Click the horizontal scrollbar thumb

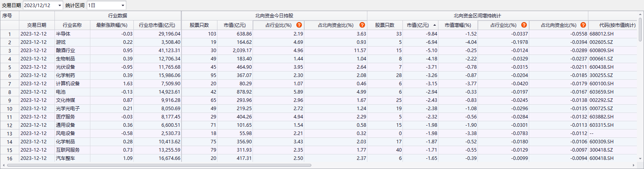(158, 165)
